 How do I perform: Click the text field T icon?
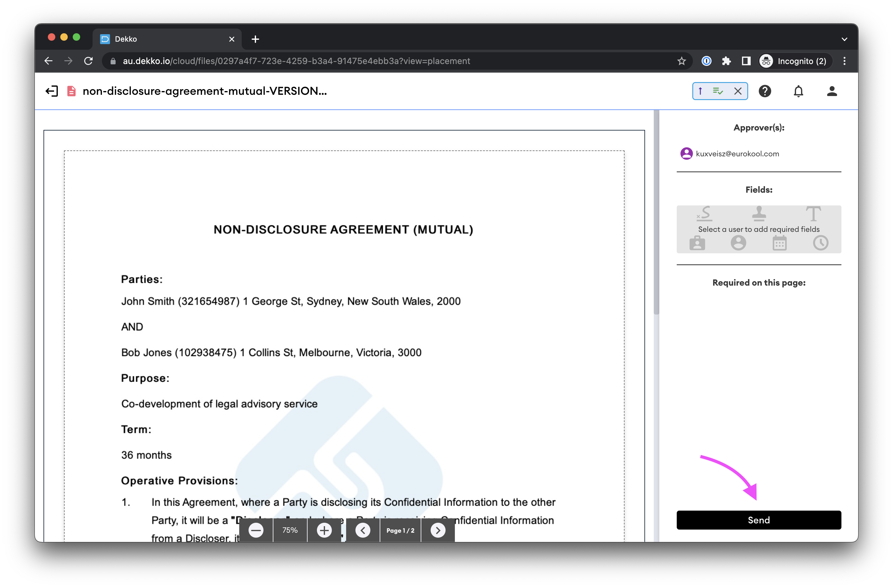click(x=813, y=214)
